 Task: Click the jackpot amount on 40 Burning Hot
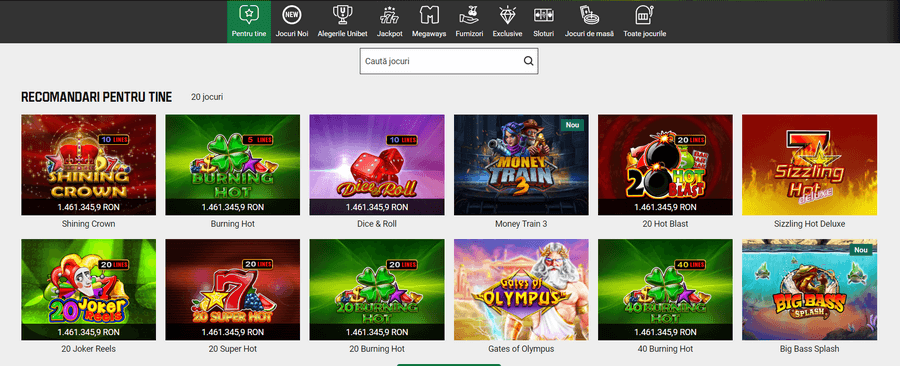click(665, 332)
